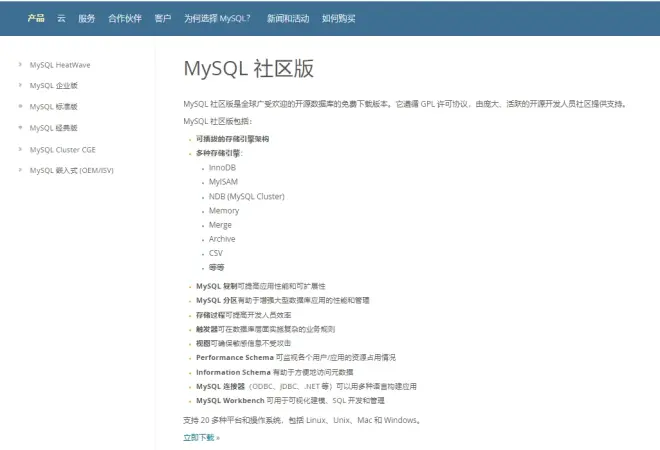Expand the arrow beside MySQL 标准版
The image size is (660, 450).
pyautogui.click(x=20, y=106)
